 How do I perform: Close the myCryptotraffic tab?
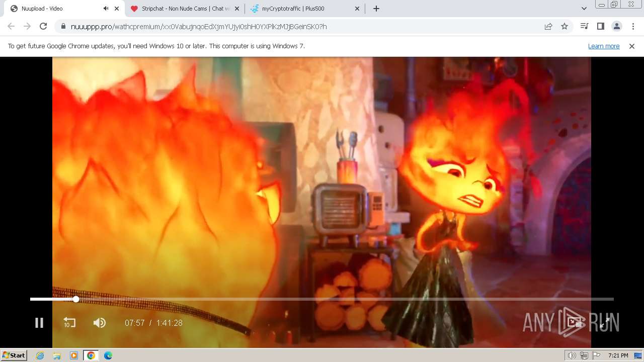[x=357, y=9]
